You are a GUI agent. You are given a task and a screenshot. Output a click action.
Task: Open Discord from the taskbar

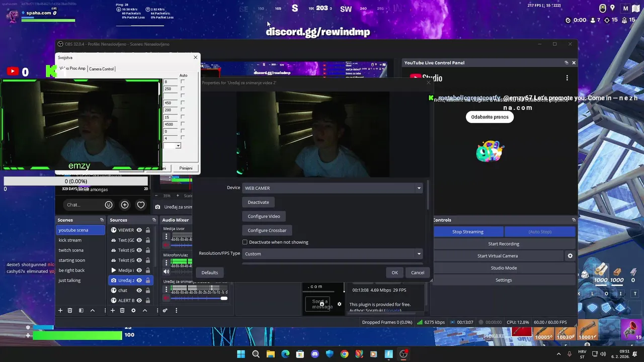tap(315, 354)
